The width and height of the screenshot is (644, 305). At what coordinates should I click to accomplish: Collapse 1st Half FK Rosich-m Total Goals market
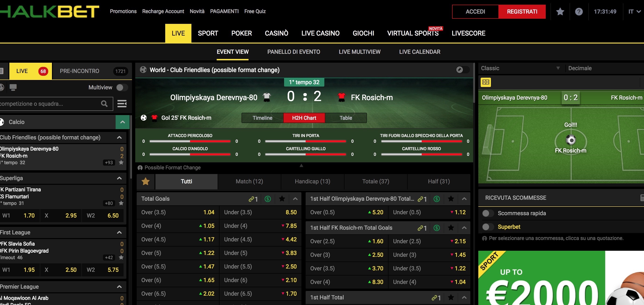(x=464, y=228)
